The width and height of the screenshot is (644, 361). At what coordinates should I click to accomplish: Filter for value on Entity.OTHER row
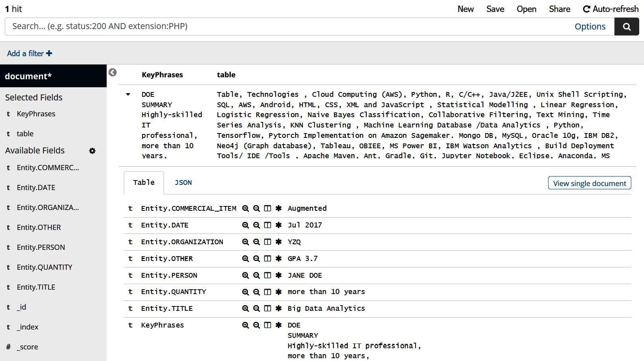coord(246,259)
